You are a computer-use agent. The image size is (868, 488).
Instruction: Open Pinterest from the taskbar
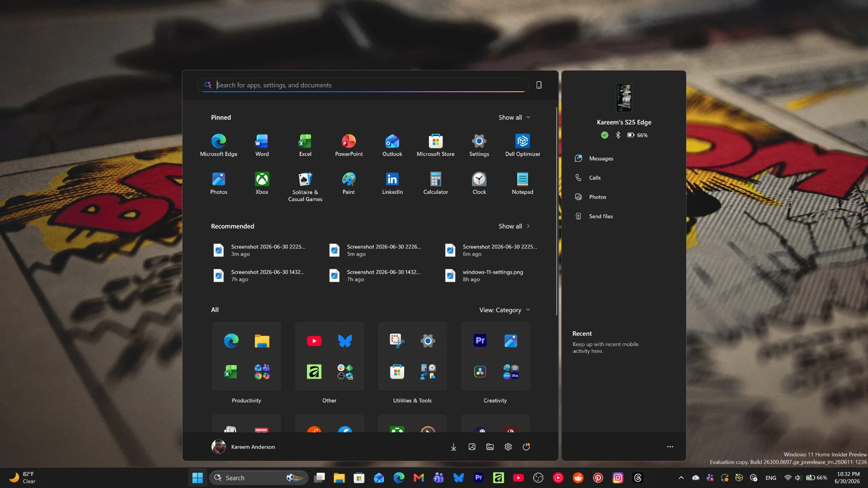598,478
